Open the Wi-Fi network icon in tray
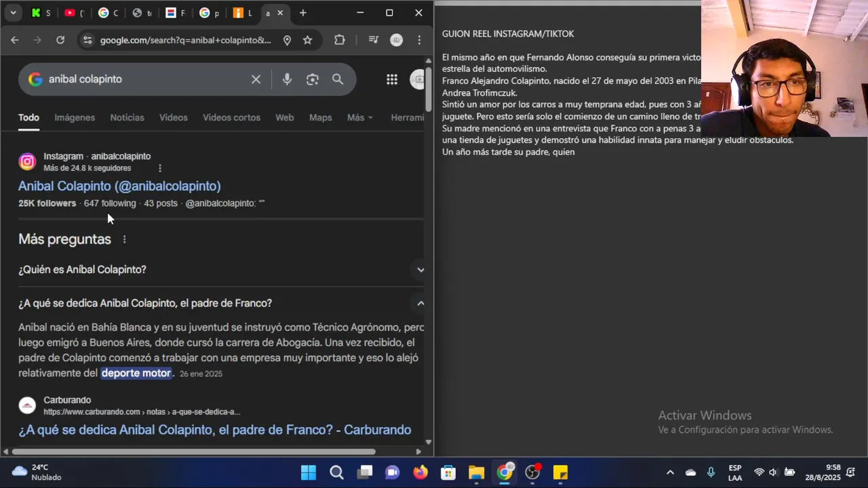This screenshot has height=488, width=868. click(759, 472)
